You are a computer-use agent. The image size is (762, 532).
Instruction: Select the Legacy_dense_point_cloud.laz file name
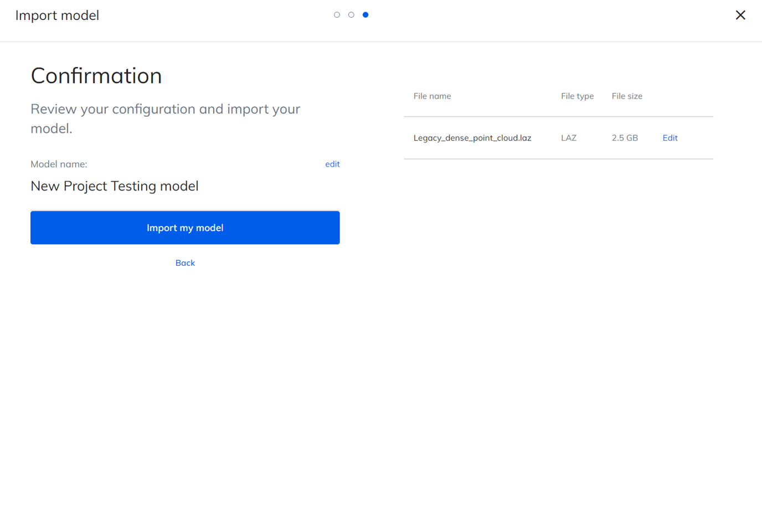click(x=472, y=138)
